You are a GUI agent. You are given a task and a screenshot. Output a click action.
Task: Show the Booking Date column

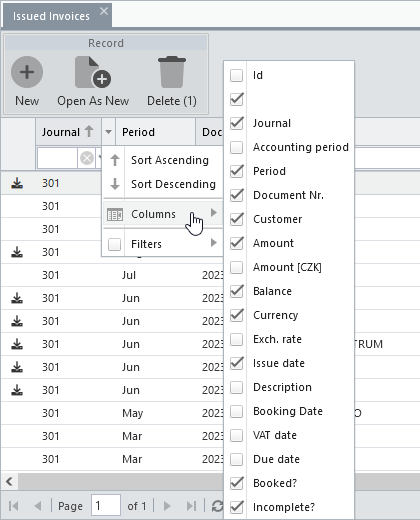[x=236, y=411]
